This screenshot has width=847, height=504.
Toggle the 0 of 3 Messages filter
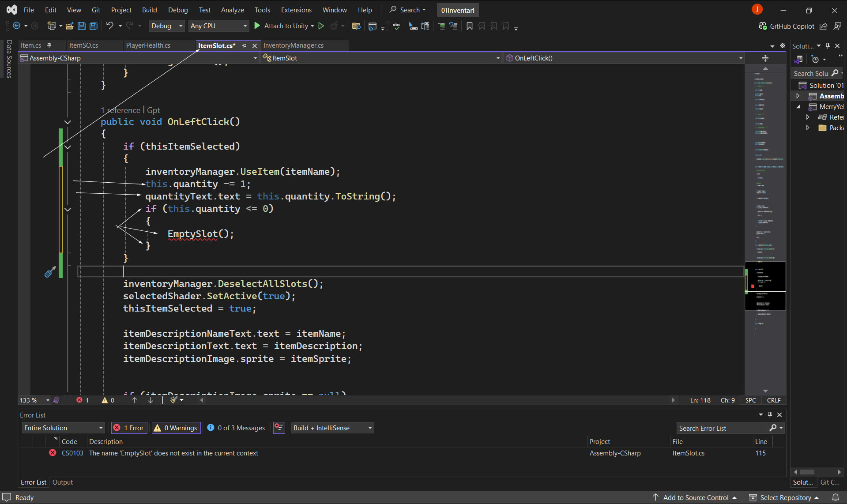click(236, 428)
